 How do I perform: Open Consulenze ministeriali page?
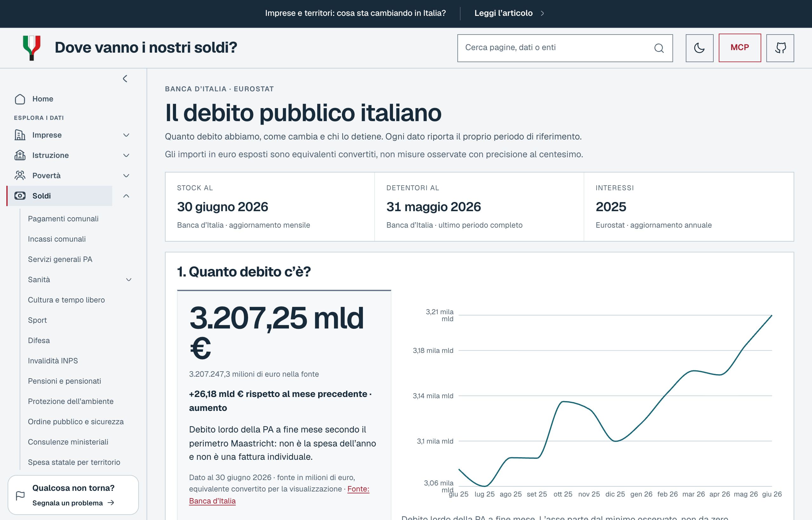pyautogui.click(x=68, y=442)
